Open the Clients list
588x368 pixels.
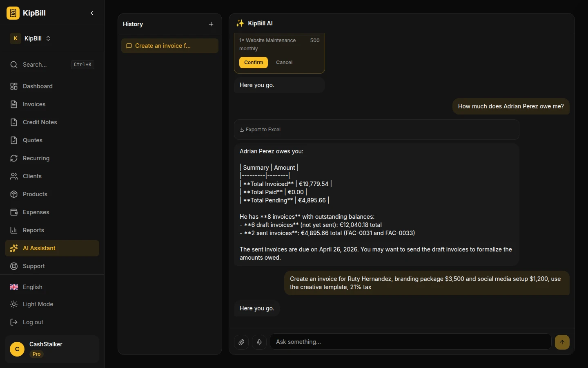(x=32, y=176)
